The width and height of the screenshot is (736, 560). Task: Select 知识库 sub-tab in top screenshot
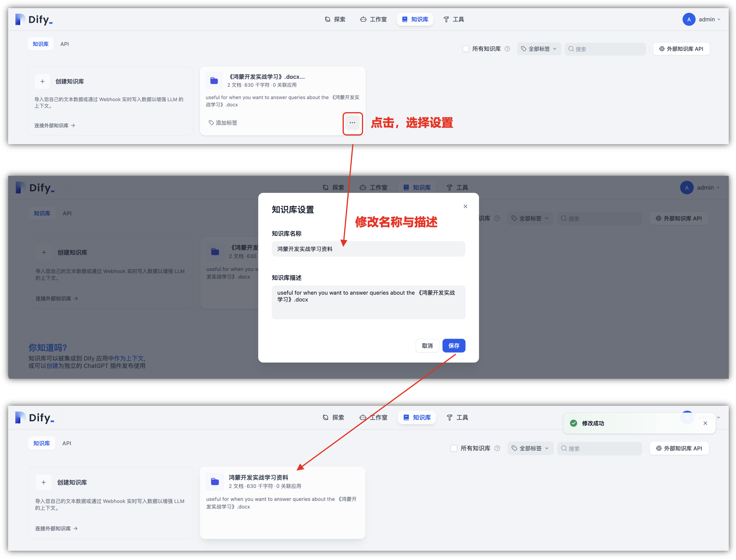point(41,44)
